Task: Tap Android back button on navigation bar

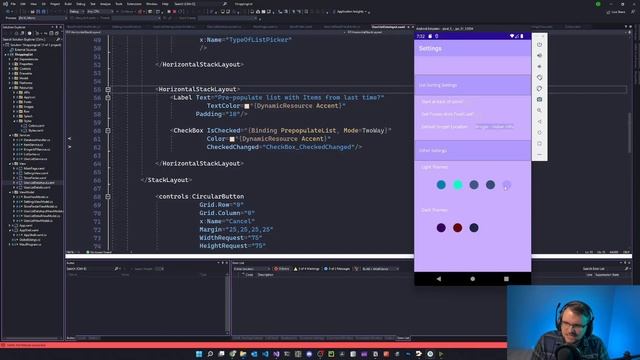Action: tap(439, 279)
